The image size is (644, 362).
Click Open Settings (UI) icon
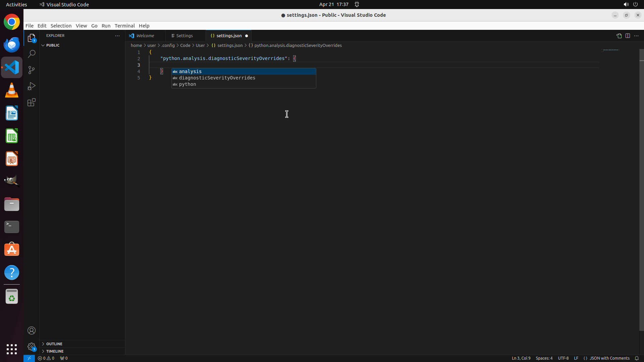[619, 36]
